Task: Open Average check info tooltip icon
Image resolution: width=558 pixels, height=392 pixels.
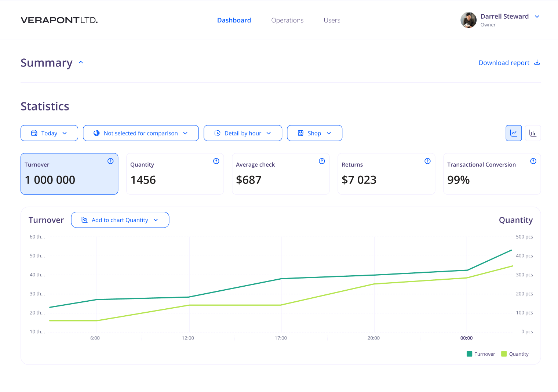Action: coord(322,161)
